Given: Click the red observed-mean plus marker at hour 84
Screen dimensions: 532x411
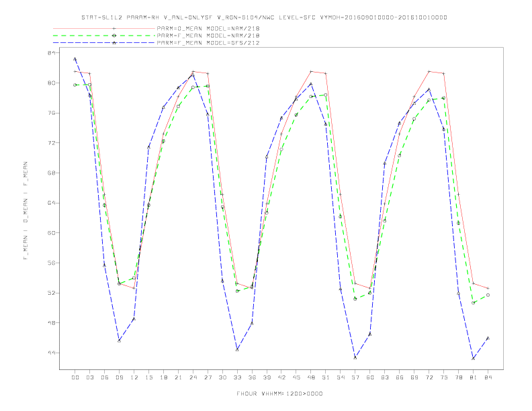Looking at the screenshot, I should (488, 288).
